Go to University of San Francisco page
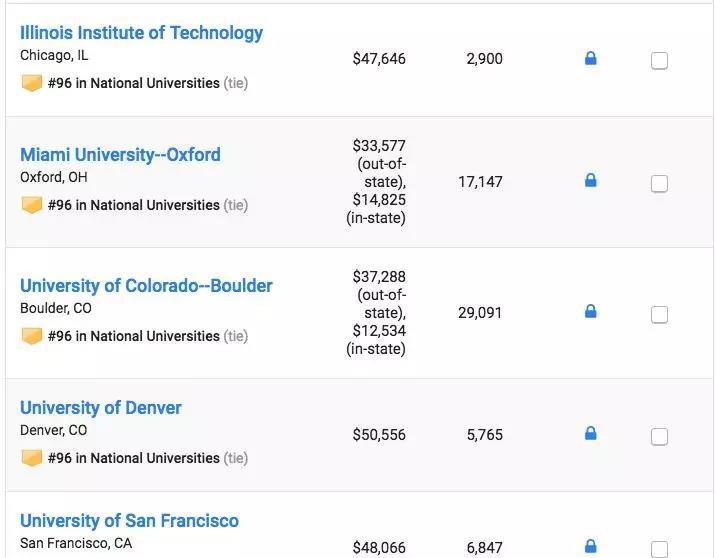This screenshot has height=558, width=716. [129, 521]
